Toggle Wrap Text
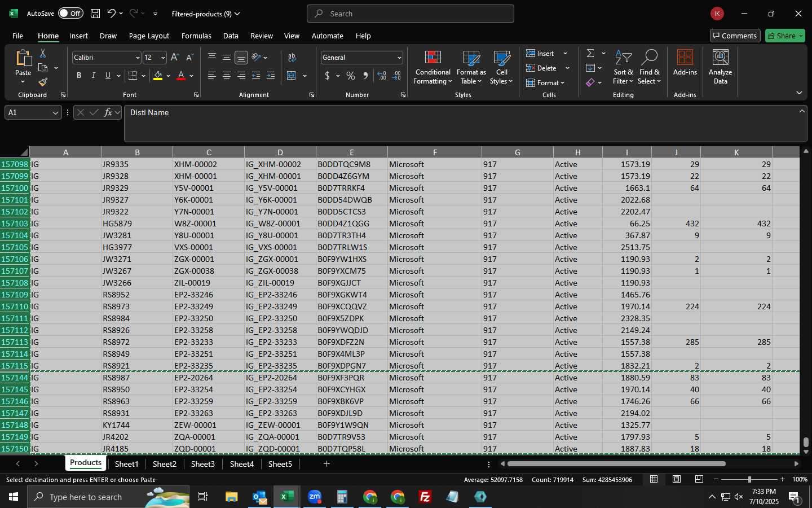 (x=292, y=58)
